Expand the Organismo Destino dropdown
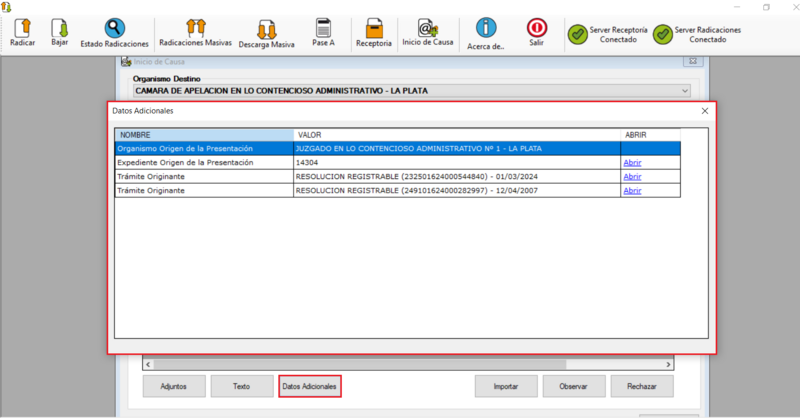800x418 pixels. tap(685, 91)
